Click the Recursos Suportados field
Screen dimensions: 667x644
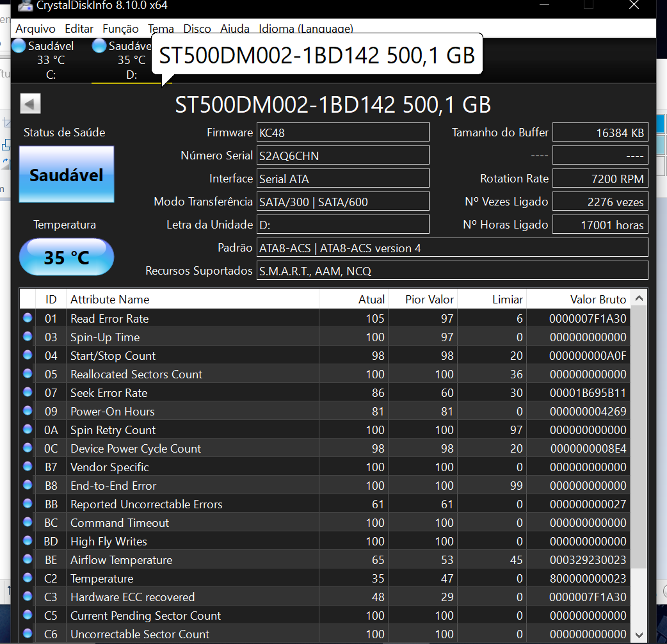click(452, 271)
